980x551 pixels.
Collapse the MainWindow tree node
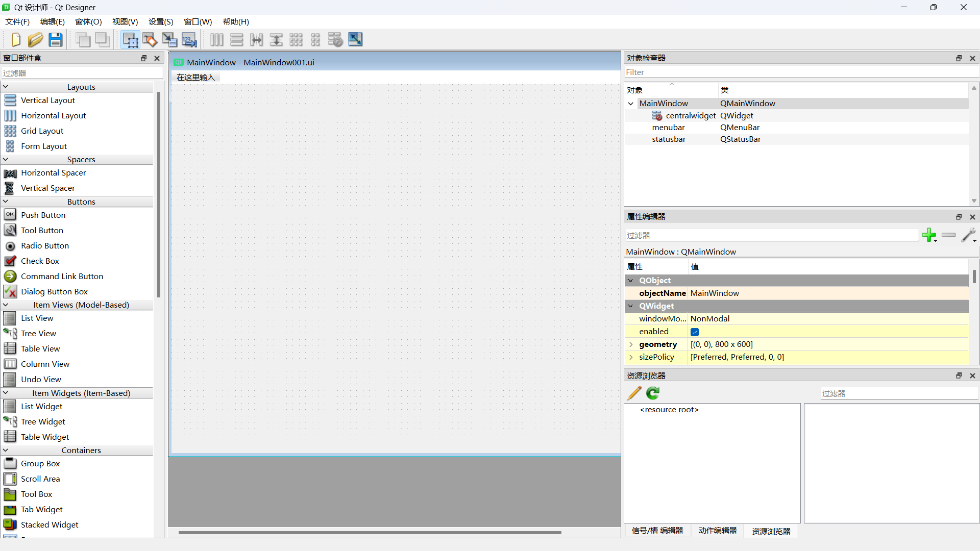631,104
